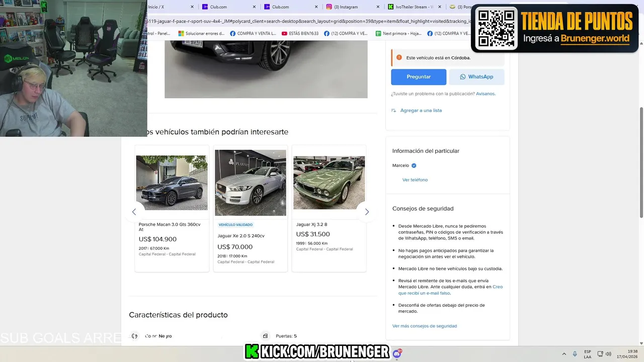This screenshot has width=644, height=362.
Task: Open Ver más consejos de seguridad link
Action: click(x=425, y=326)
